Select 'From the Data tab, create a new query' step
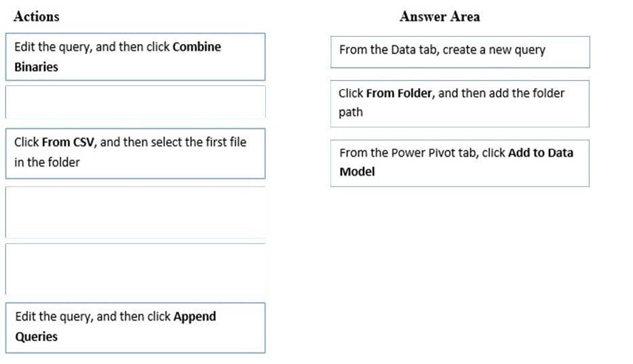633x364 pixels. click(x=460, y=52)
